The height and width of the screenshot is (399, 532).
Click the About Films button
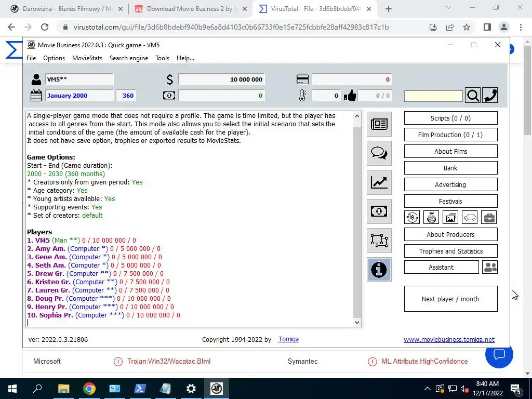[x=450, y=151]
